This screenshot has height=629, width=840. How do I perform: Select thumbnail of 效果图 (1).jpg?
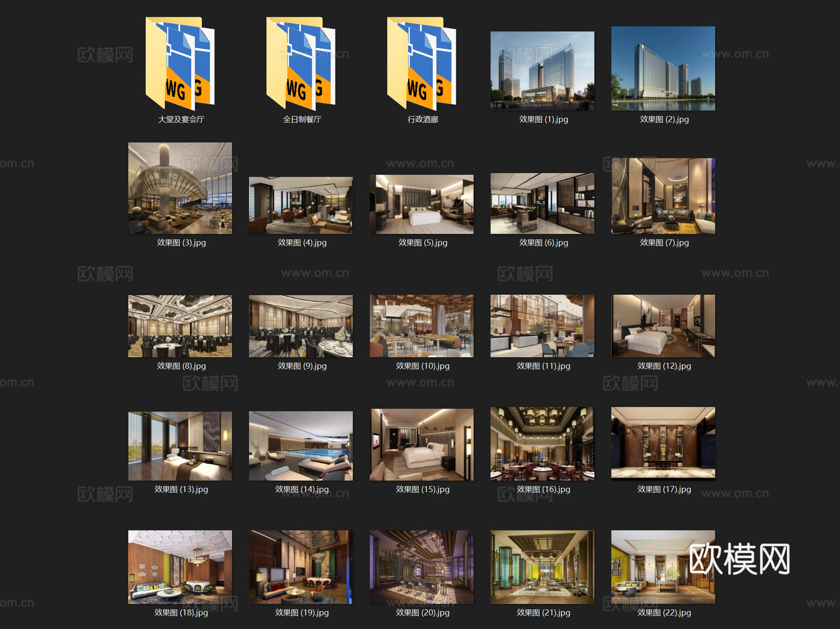tap(542, 71)
